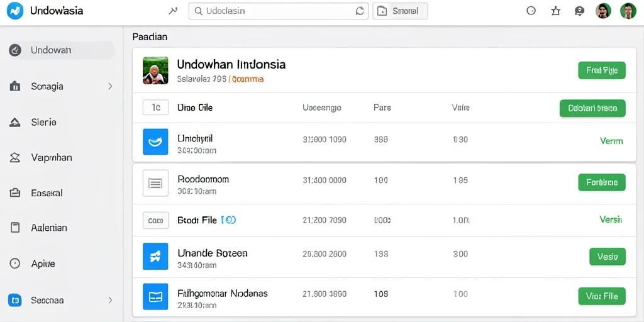Open Sonagia sidebar item
The height and width of the screenshot is (322, 644).
[62, 86]
